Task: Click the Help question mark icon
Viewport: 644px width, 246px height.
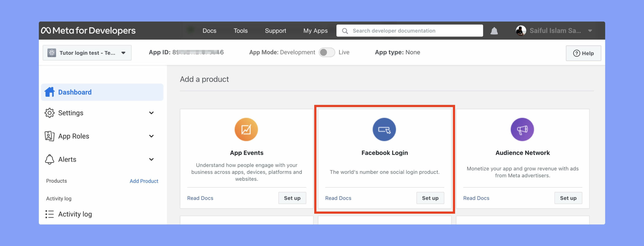Action: [576, 53]
